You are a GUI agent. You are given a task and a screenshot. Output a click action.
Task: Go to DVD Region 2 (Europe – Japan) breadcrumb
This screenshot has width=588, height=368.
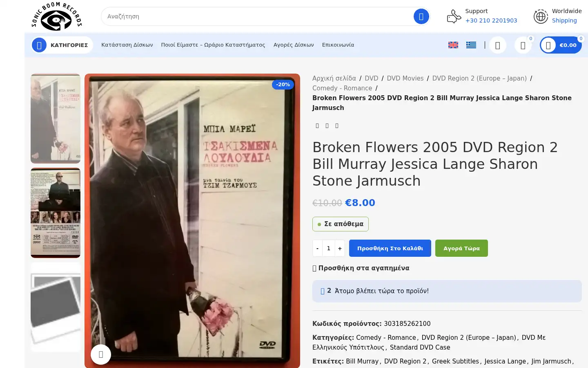click(x=479, y=78)
